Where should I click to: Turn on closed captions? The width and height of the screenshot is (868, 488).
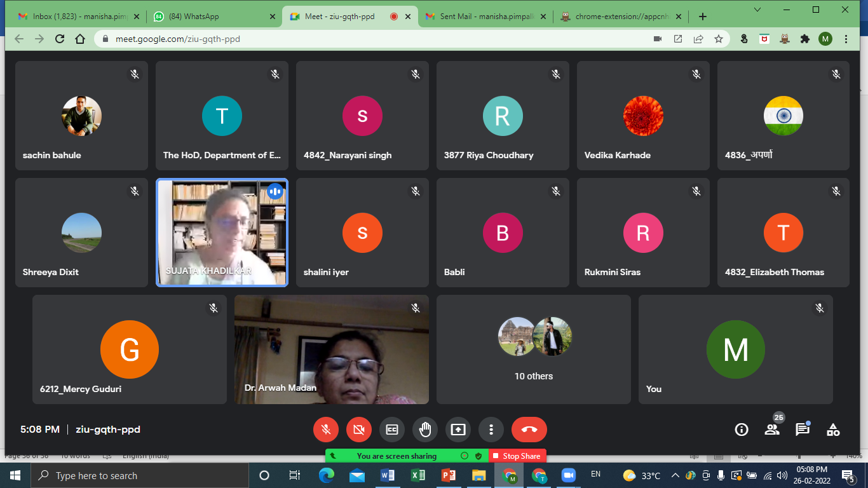coord(392,430)
